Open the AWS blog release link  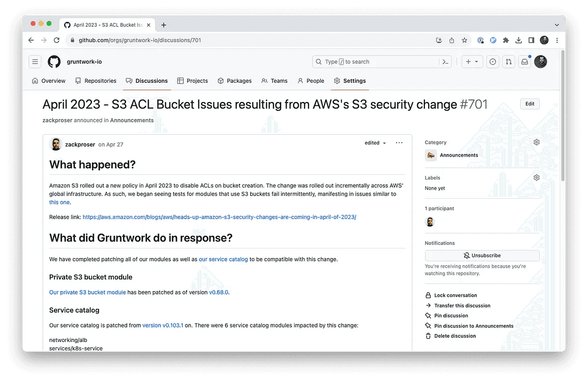219,217
